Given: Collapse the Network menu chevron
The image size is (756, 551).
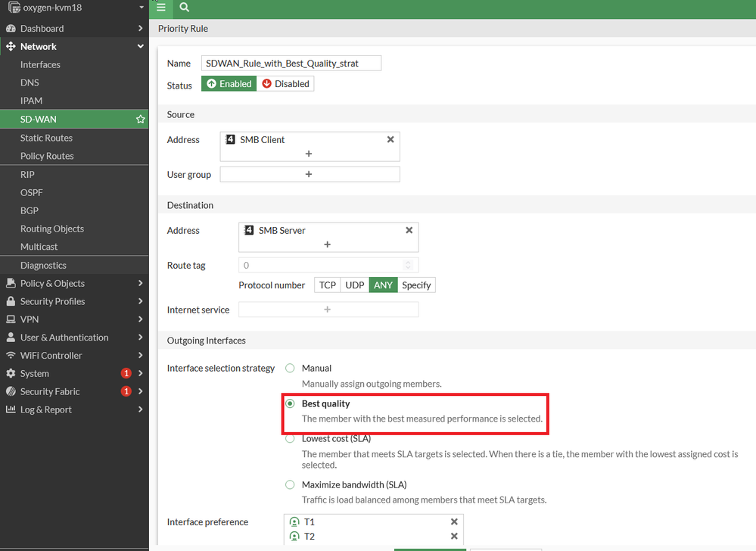Looking at the screenshot, I should coord(140,46).
